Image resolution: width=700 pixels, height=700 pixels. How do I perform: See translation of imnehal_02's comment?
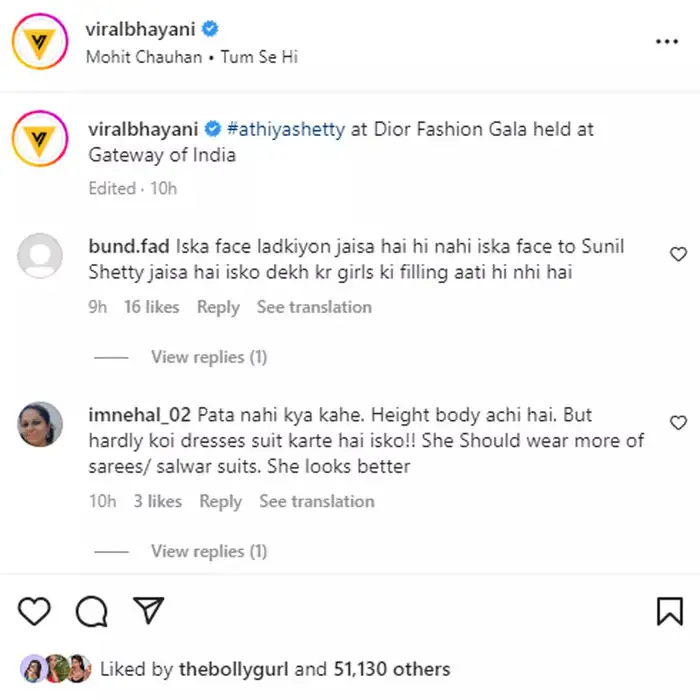[x=316, y=501]
